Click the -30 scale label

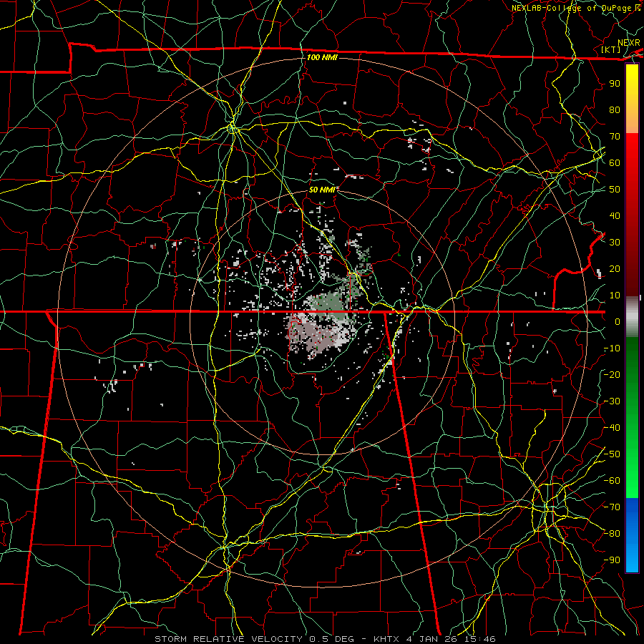pyautogui.click(x=612, y=401)
